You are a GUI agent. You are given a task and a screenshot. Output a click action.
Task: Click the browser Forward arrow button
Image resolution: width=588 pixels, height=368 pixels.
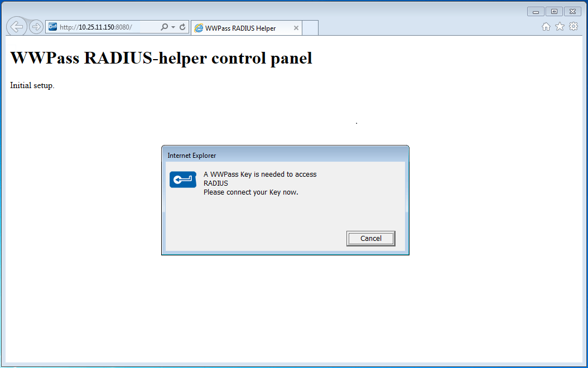tap(36, 27)
